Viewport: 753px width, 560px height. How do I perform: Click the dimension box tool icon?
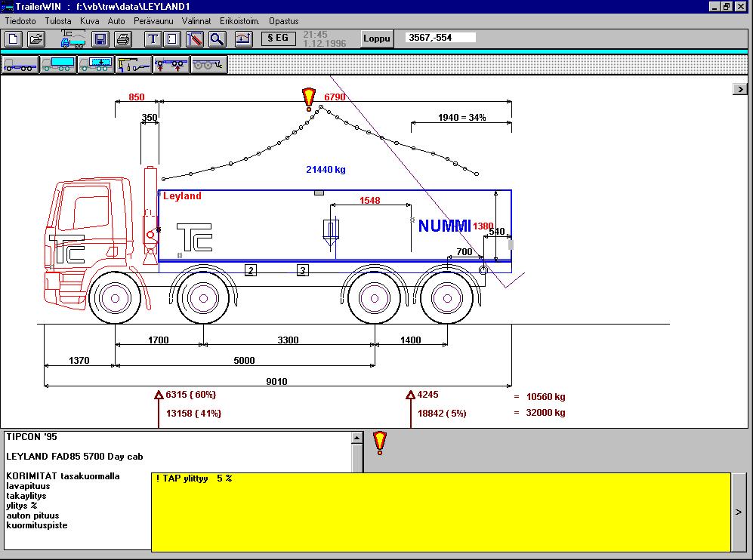172,39
